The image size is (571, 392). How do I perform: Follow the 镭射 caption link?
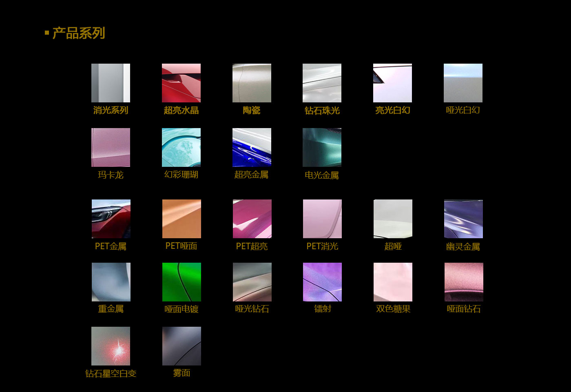323,309
